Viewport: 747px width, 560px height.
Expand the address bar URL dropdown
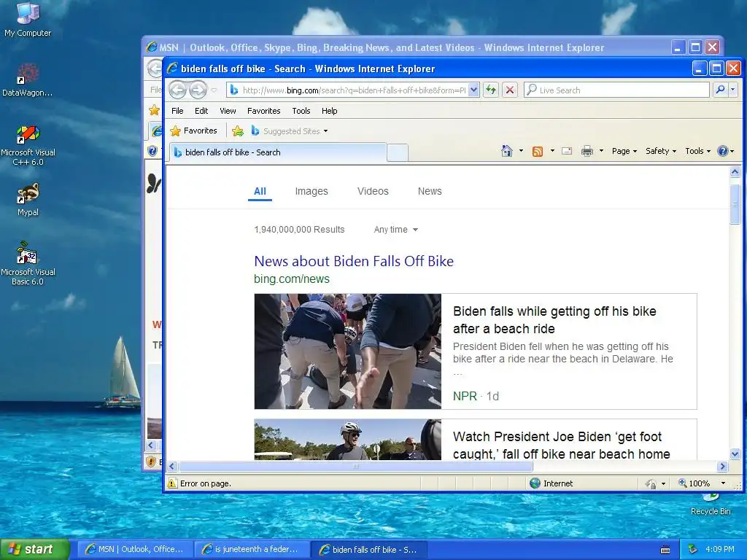[x=473, y=90]
